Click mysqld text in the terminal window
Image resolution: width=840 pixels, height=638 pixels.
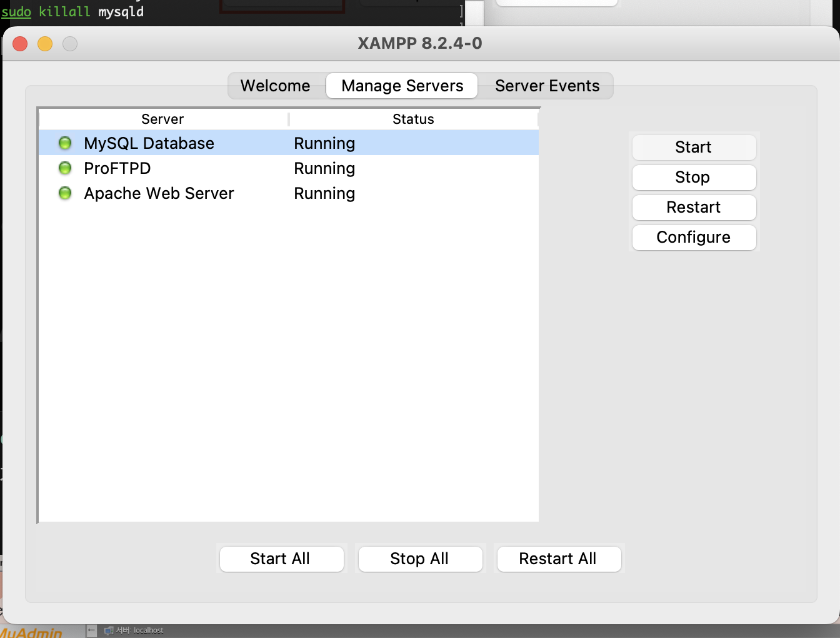pyautogui.click(x=121, y=12)
